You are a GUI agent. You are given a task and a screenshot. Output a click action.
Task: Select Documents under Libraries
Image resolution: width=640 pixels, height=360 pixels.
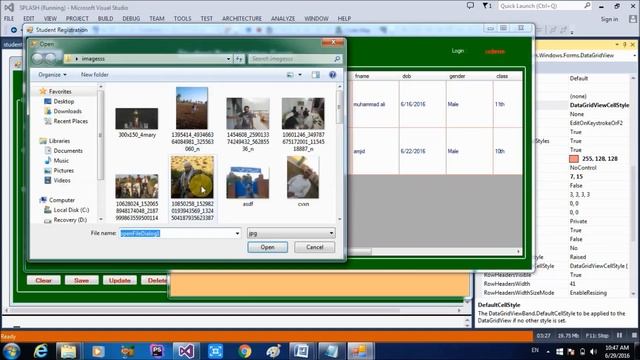(68, 151)
